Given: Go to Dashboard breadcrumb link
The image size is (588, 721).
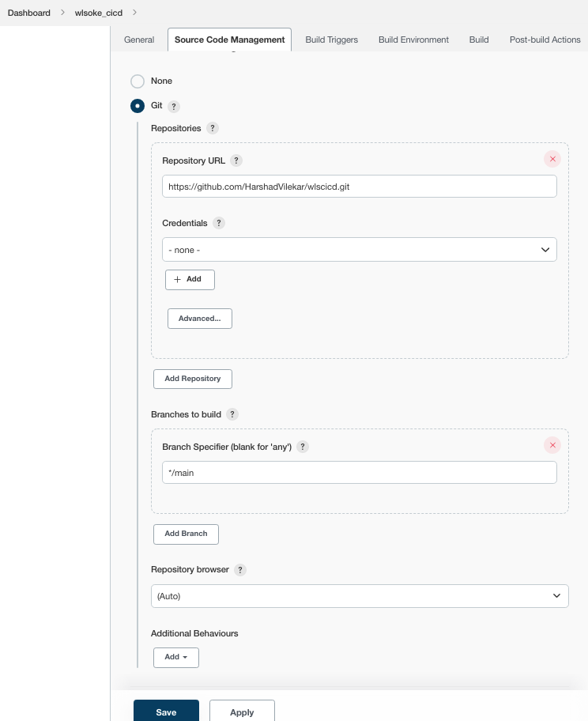Looking at the screenshot, I should coord(29,13).
